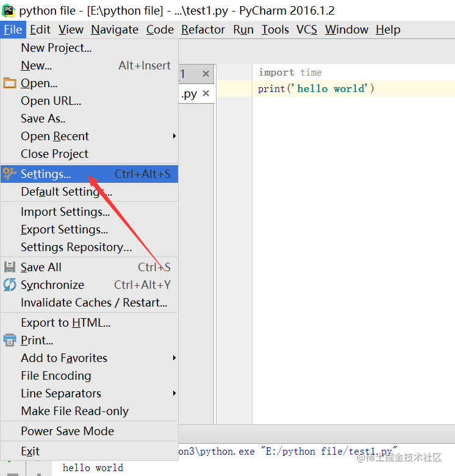Choose Import Settings... menu entry
455x476 pixels.
point(89,211)
